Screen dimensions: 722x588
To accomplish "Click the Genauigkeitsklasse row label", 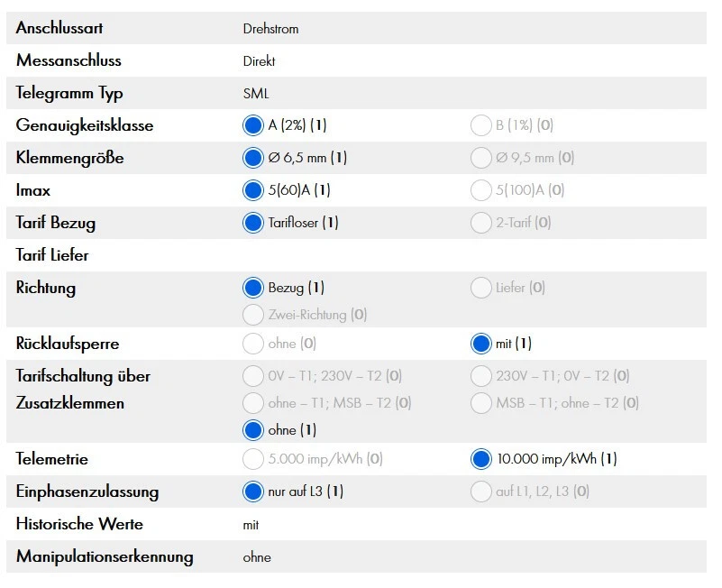I will (x=85, y=125).
